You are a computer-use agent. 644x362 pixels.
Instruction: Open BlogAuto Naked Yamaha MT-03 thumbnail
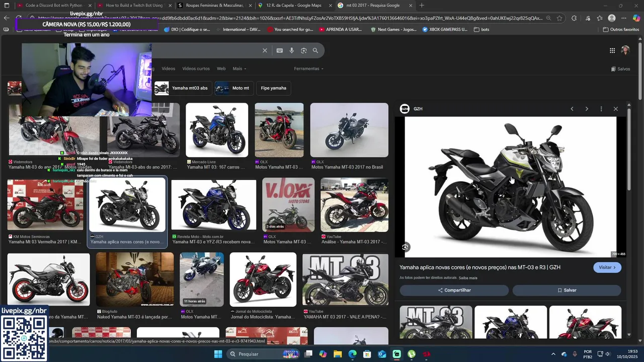[135, 280]
